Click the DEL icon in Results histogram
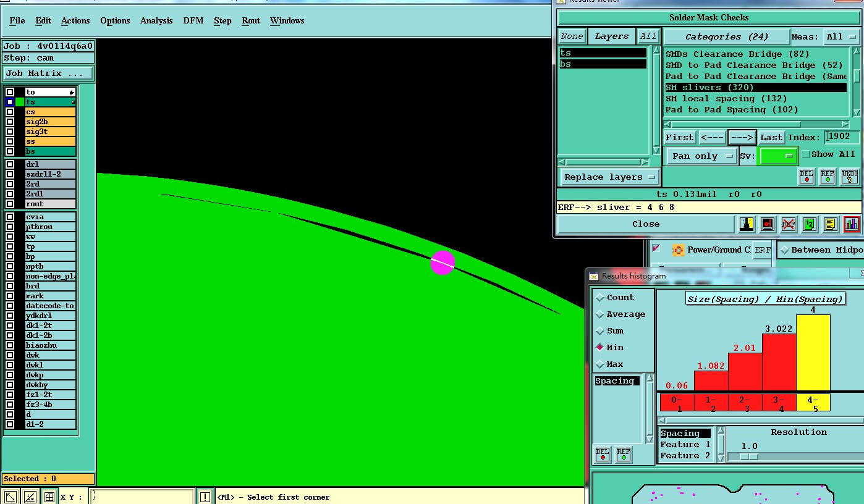This screenshot has height=504, width=864. click(x=603, y=454)
